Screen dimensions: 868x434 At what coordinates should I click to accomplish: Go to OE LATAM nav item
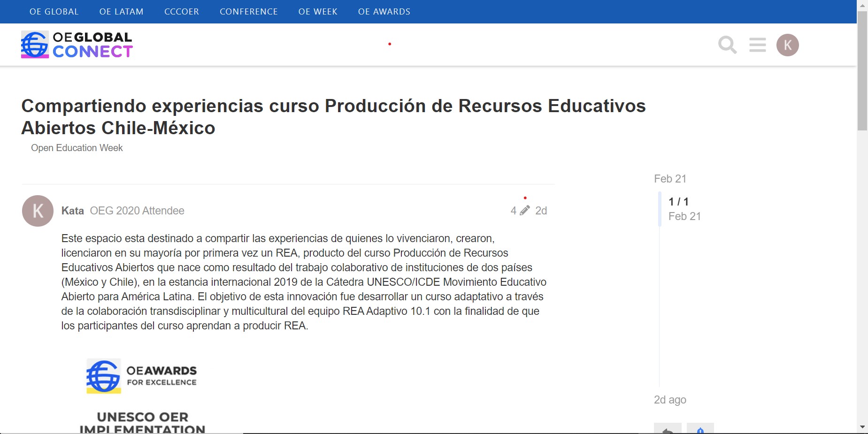[121, 12]
